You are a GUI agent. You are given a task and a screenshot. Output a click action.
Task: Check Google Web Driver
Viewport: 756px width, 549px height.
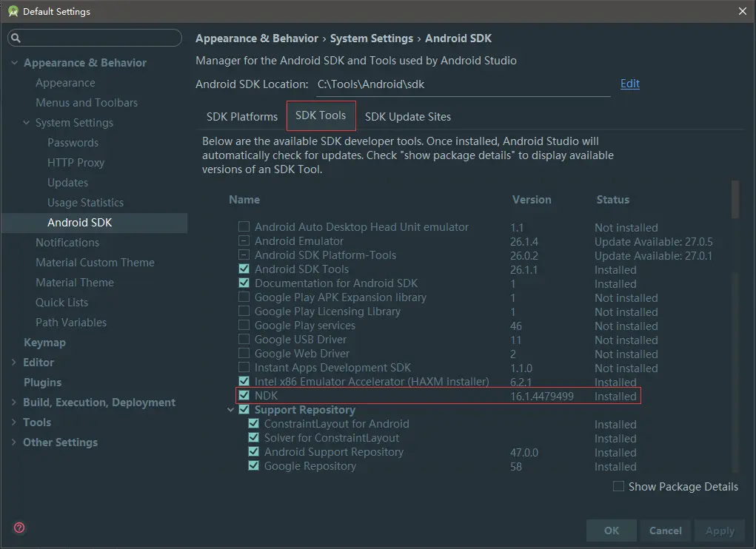[244, 353]
